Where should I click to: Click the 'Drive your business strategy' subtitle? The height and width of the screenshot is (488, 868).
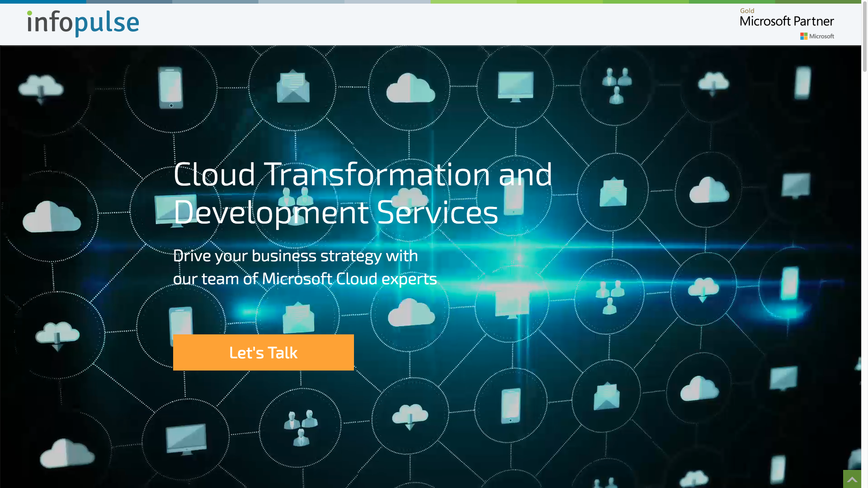click(x=305, y=267)
